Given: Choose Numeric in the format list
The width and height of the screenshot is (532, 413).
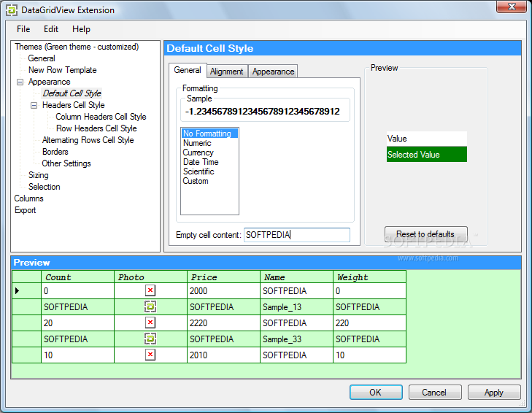Looking at the screenshot, I should pyautogui.click(x=209, y=143).
